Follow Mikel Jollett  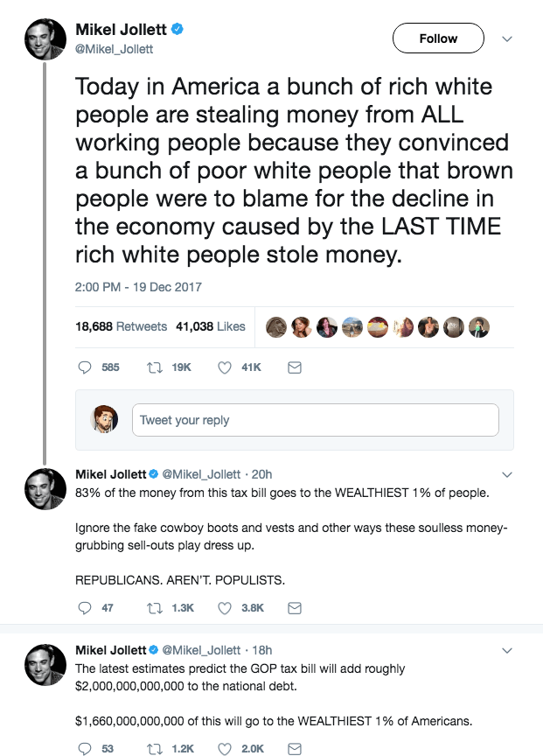(438, 38)
